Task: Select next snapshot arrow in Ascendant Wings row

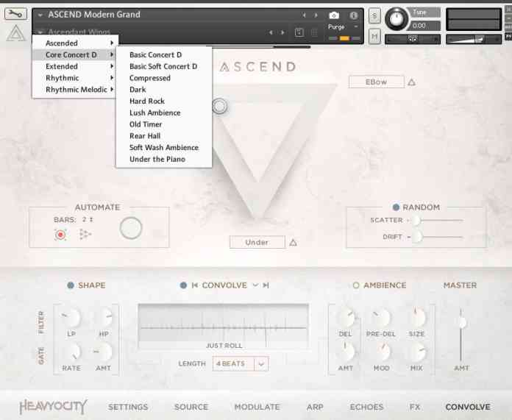Action: pos(282,32)
